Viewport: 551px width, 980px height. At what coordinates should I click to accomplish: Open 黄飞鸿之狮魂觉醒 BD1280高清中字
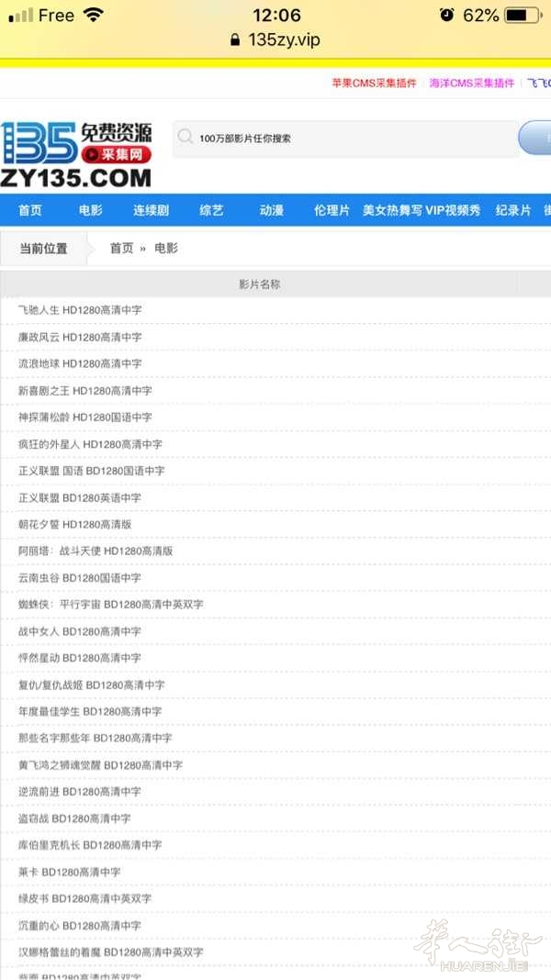(x=101, y=765)
